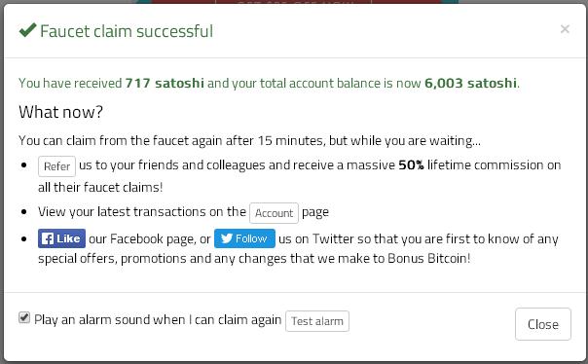Follow on Twitter via the Follow button
This screenshot has width=588, height=364.
(x=244, y=238)
